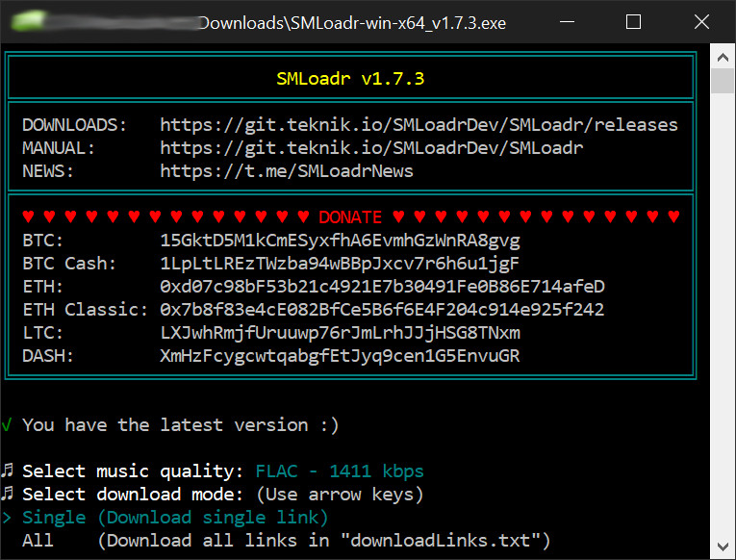Click the 'DASH:' label

(x=48, y=356)
